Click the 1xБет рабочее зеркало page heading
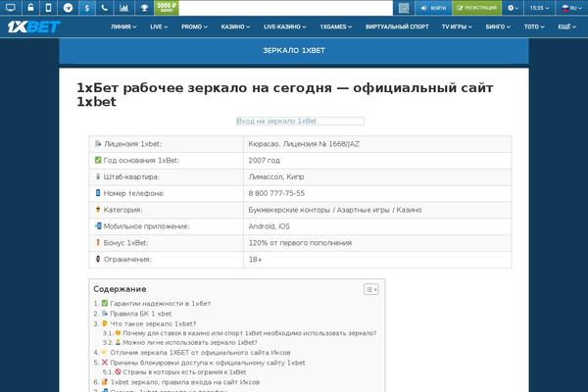 click(284, 94)
